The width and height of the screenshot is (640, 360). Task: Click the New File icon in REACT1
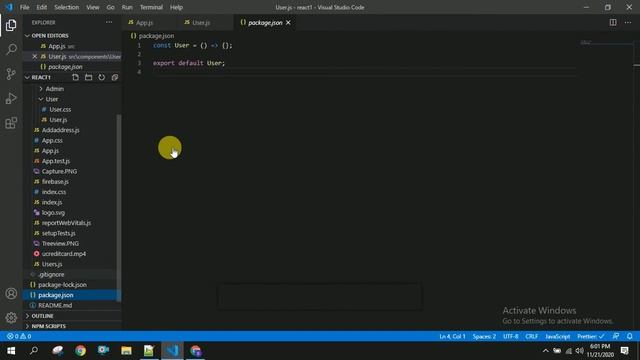coord(75,77)
